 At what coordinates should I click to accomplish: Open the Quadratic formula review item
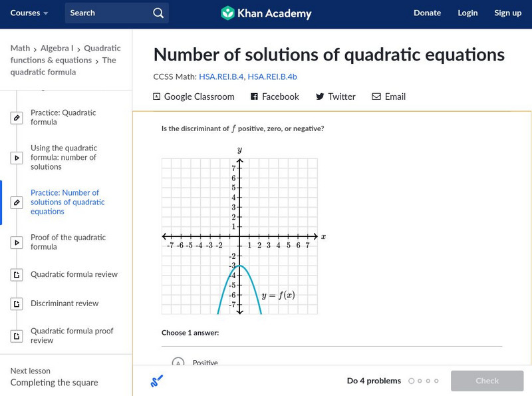point(74,274)
